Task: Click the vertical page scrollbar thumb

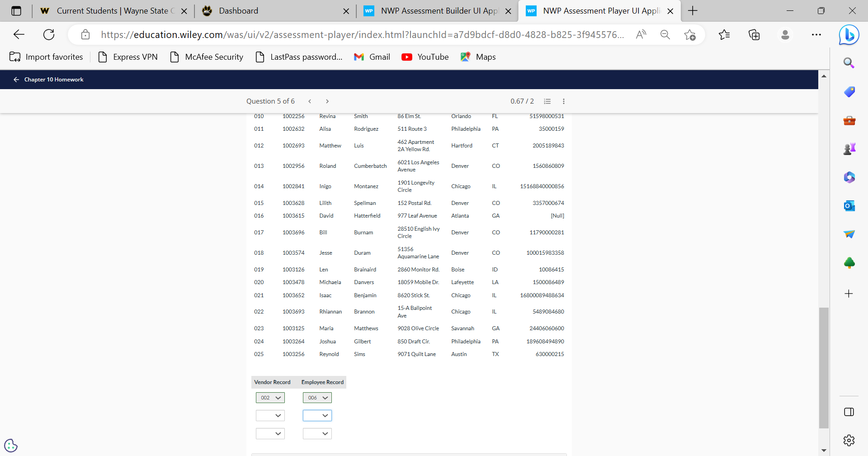Action: point(824,368)
